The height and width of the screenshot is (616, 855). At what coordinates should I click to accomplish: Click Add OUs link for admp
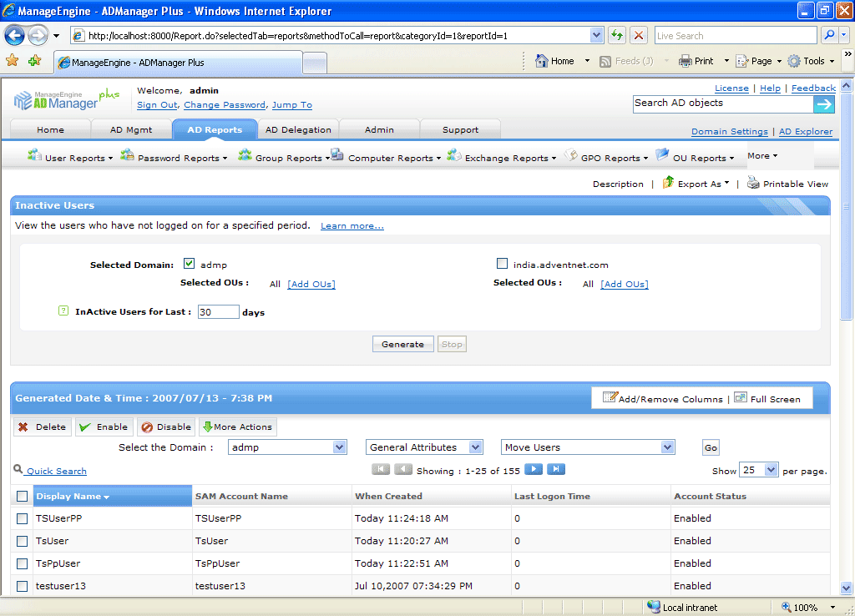[x=311, y=284]
